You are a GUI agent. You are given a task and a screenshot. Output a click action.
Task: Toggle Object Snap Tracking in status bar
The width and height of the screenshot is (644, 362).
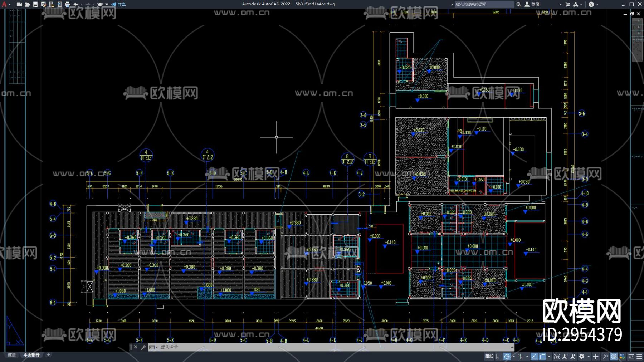[x=534, y=356]
